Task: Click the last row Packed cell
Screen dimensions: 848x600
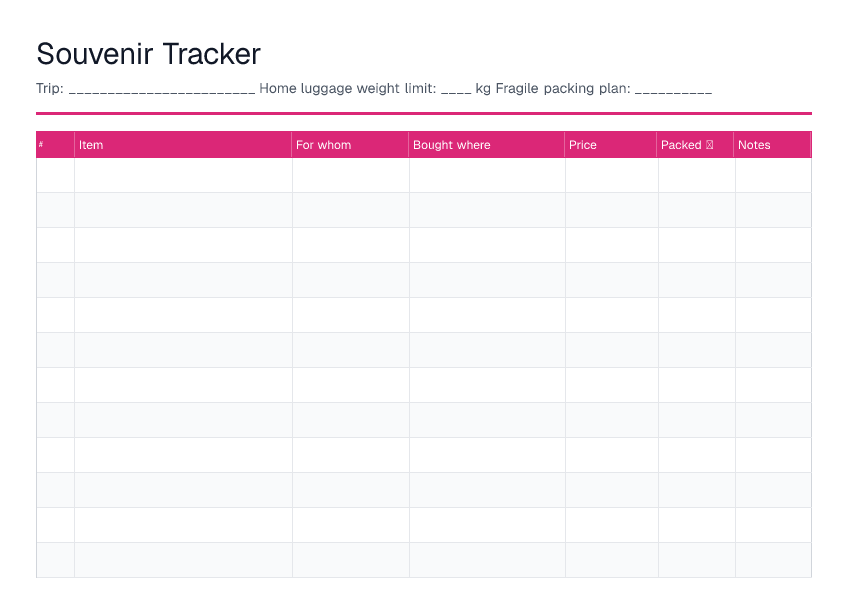Action: click(x=697, y=560)
